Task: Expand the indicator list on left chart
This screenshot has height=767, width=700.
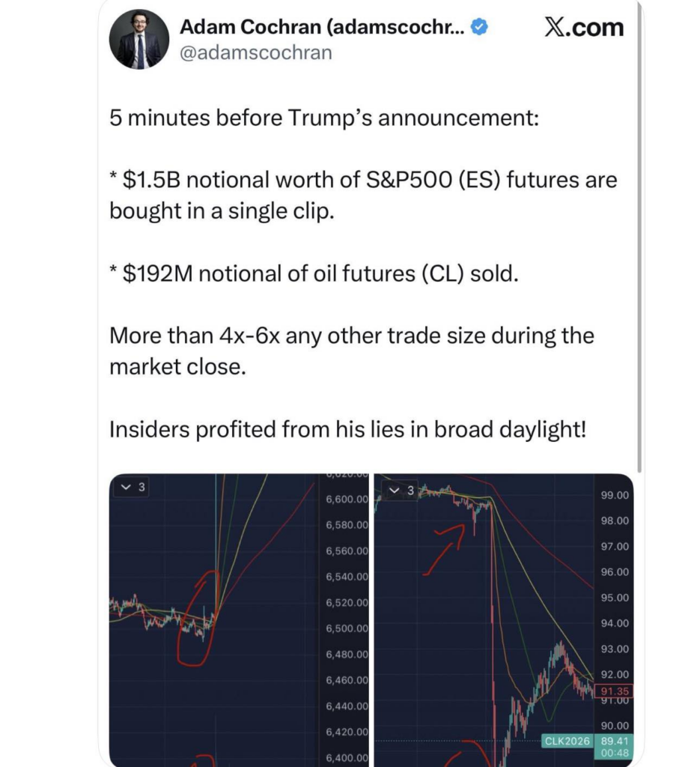Action: click(x=132, y=487)
